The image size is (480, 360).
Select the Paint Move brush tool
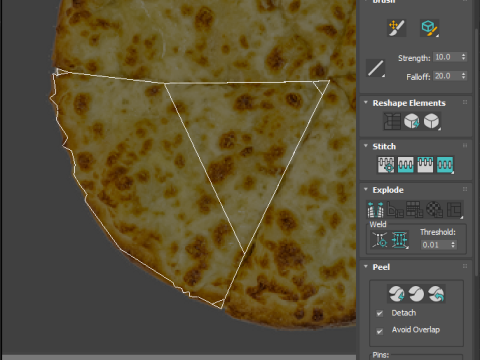click(x=396, y=28)
